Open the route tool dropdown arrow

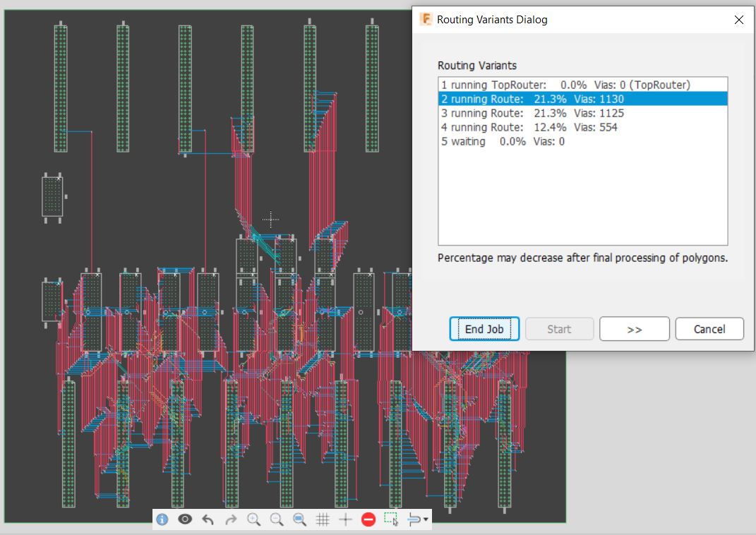tap(424, 521)
